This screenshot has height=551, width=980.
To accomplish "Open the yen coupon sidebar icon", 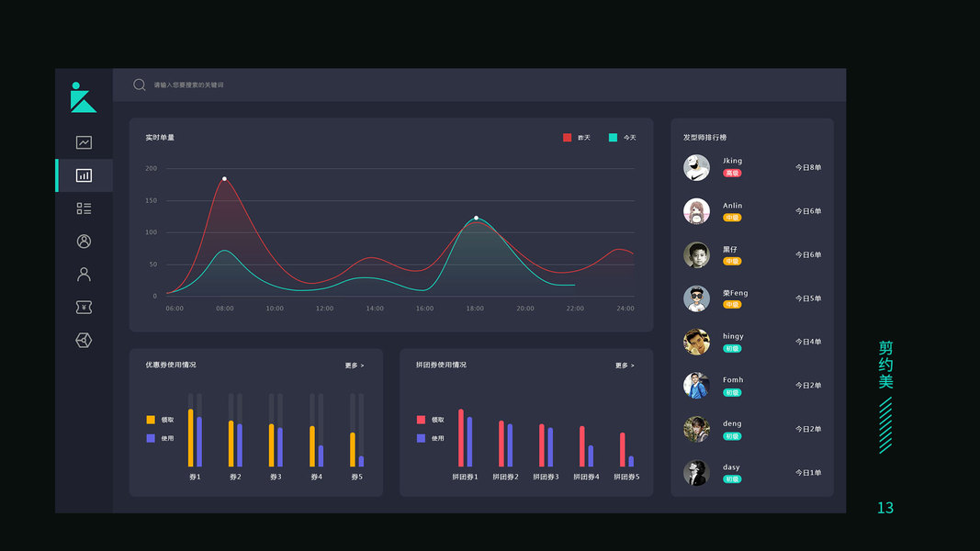I will tap(84, 308).
